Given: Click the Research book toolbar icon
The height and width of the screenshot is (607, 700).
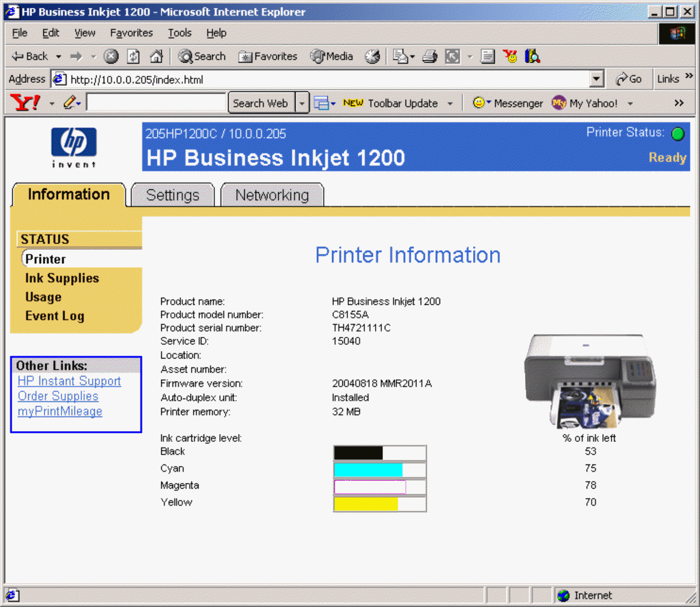Looking at the screenshot, I should 532,56.
